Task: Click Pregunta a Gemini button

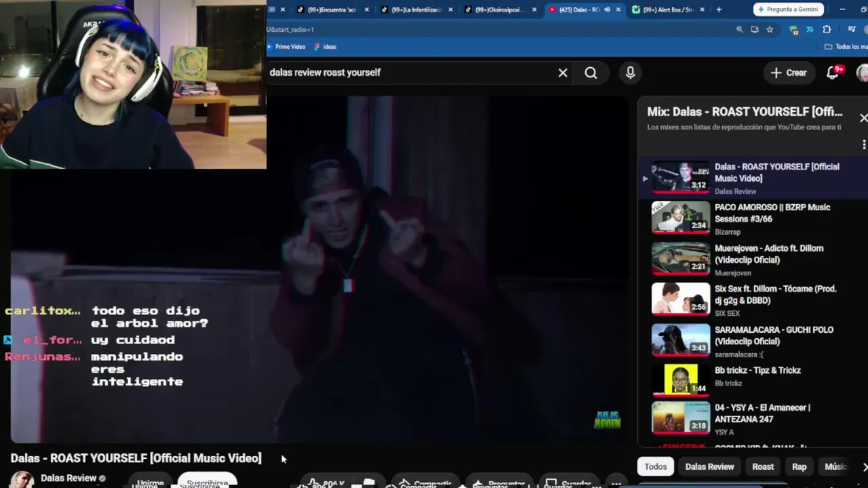Action: coord(790,9)
